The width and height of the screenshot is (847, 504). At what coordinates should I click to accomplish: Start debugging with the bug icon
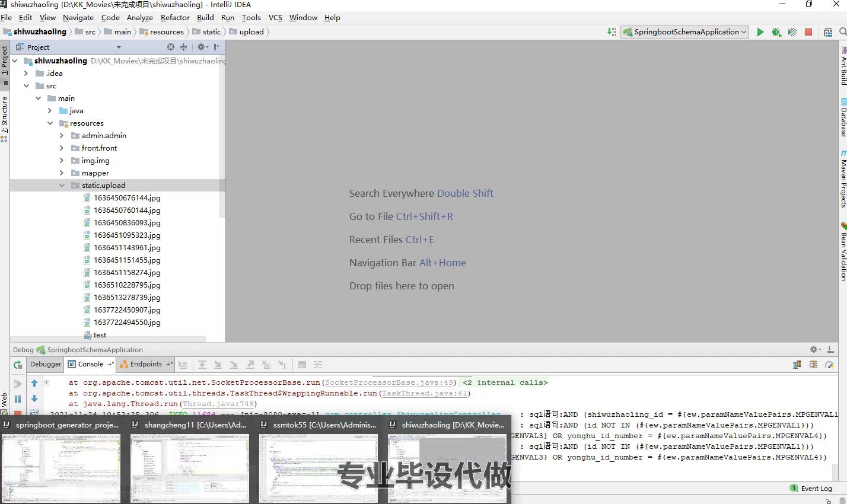(776, 32)
